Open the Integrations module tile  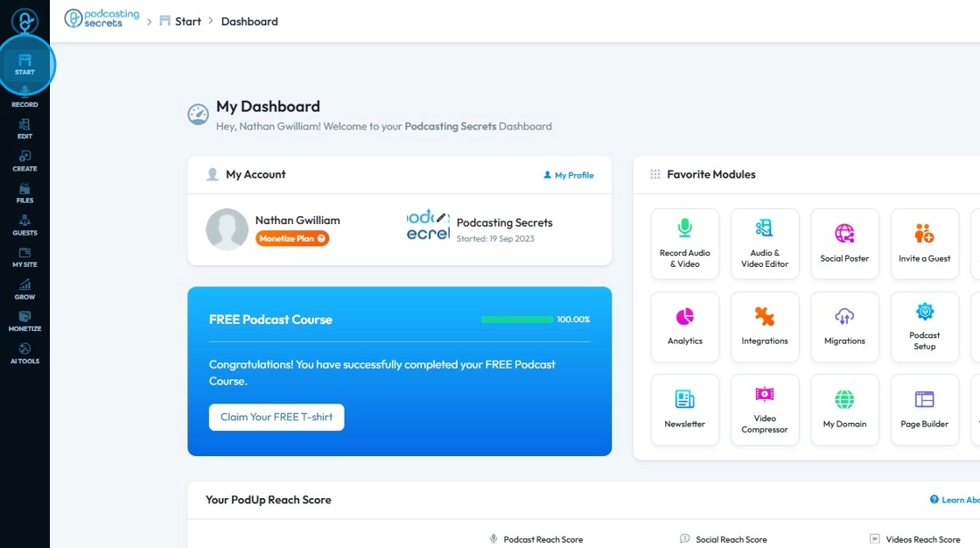[x=765, y=327]
